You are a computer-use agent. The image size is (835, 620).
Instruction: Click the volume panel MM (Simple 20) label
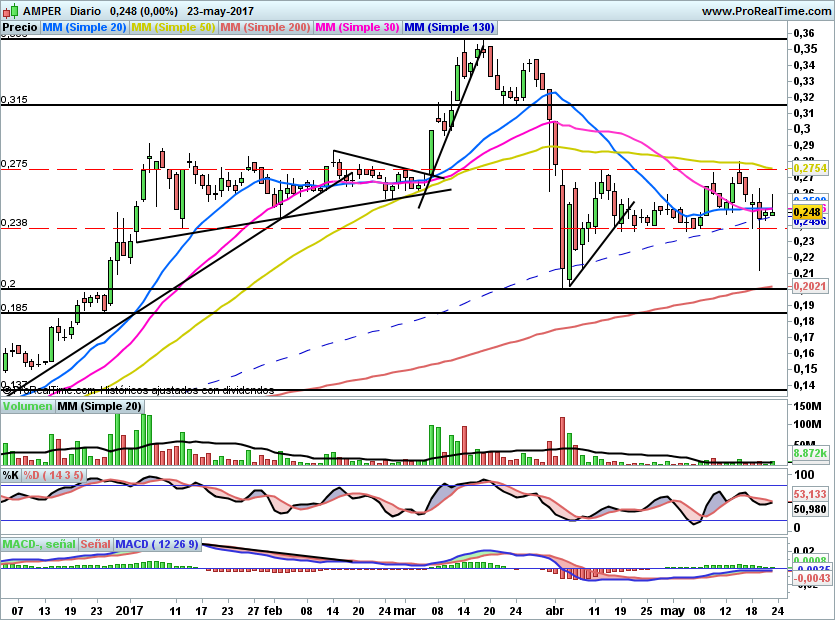pyautogui.click(x=99, y=407)
